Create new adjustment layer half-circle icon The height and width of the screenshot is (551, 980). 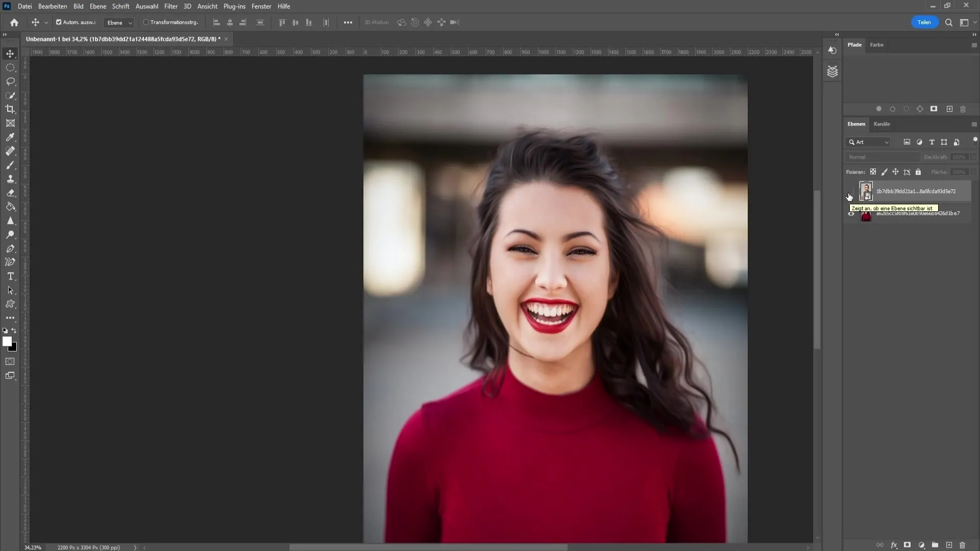[x=921, y=545]
